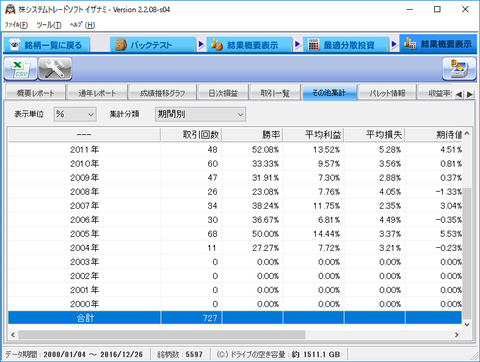Open the 集計分類 期間別 dropdown
Screen dimensions: 480x362
[x=200, y=114]
